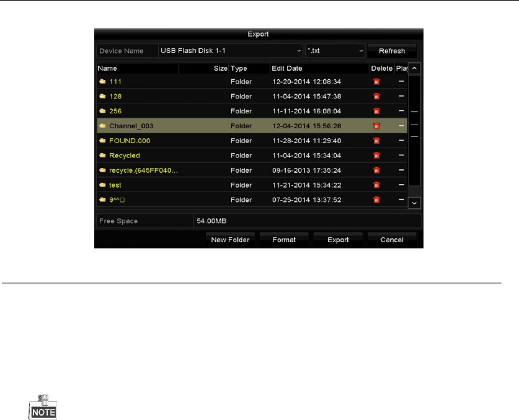This screenshot has width=519, height=420.
Task: Click edit date 09-16-2013 17:35:24
Action: pyautogui.click(x=306, y=170)
